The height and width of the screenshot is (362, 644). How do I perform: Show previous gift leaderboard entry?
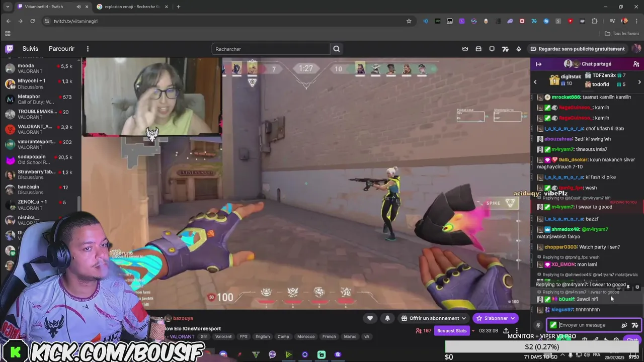(x=535, y=81)
